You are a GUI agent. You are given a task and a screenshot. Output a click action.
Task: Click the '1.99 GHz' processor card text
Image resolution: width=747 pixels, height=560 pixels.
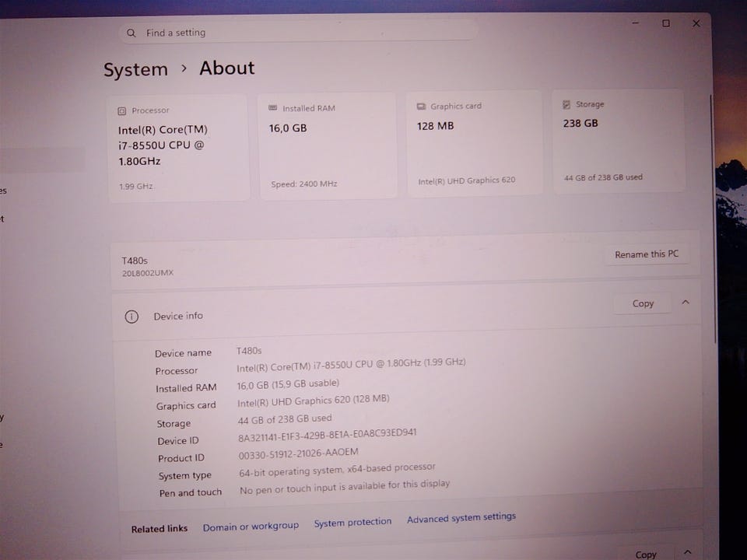[135, 186]
